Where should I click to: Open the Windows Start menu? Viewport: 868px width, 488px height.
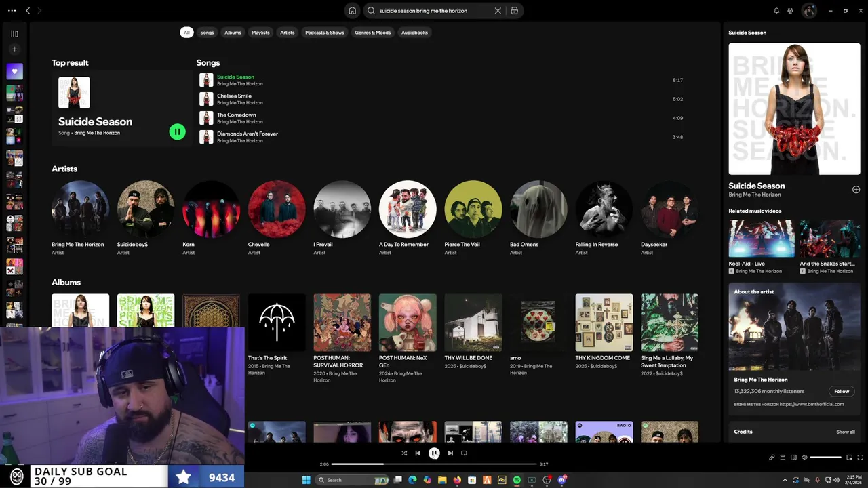coord(306,480)
